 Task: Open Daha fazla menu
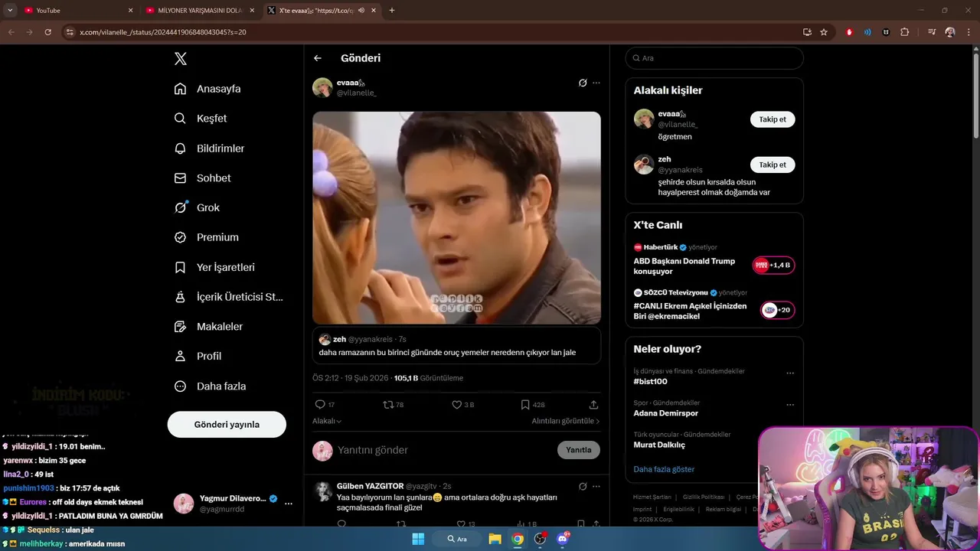(x=210, y=386)
